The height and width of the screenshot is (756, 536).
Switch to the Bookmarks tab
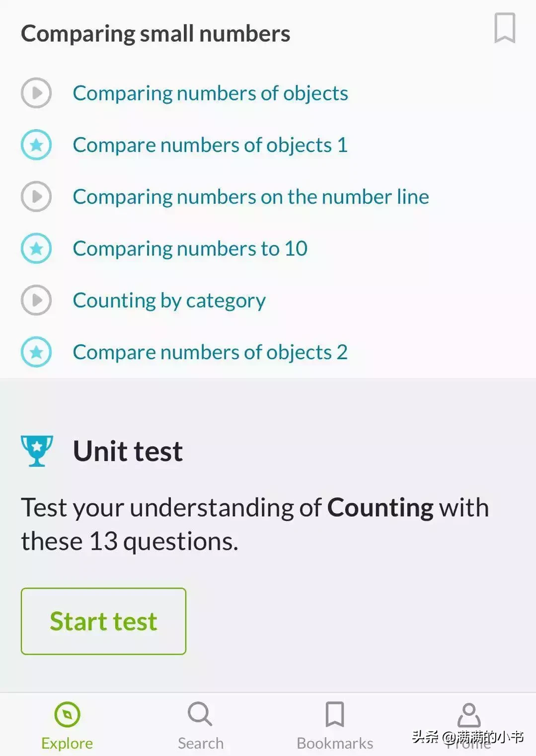[x=335, y=725]
